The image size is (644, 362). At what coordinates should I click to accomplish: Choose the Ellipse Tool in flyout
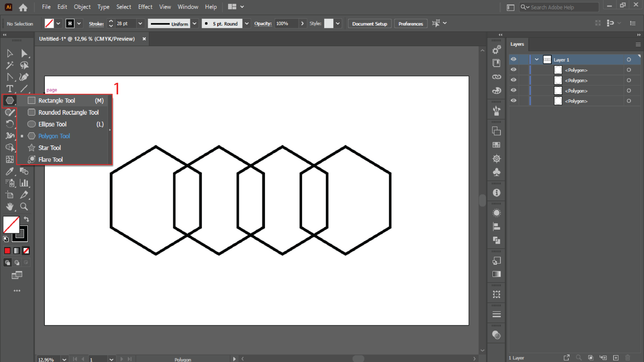pyautogui.click(x=52, y=124)
